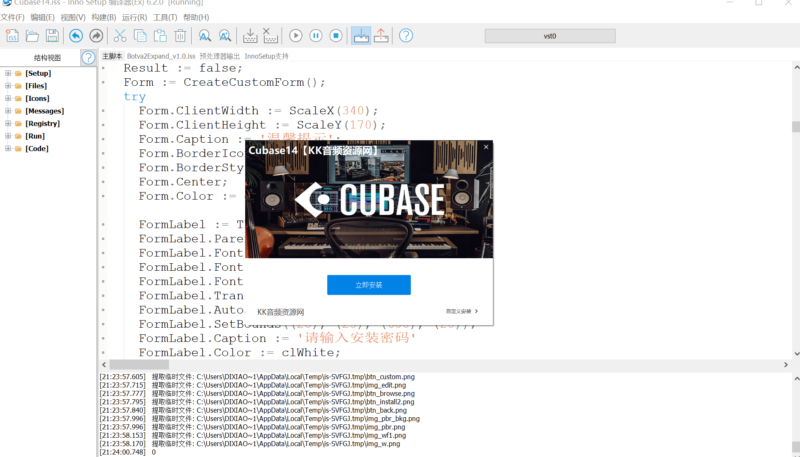The image size is (800, 457).
Task: Open 自定义安装 option in Cubase installer
Action: [462, 311]
